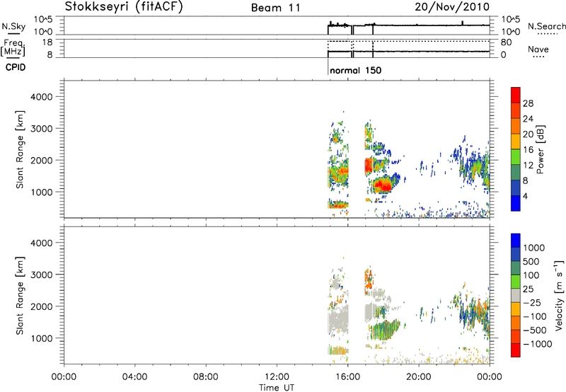Click the '80' Nave axis tick
Viewport: 566px width, 392px height.
(x=506, y=42)
